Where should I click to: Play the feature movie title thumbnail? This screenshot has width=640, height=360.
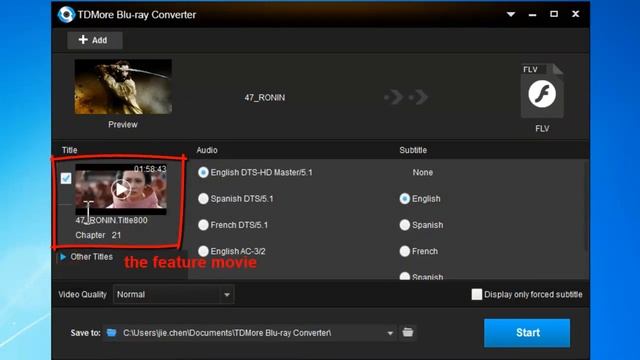pos(121,189)
